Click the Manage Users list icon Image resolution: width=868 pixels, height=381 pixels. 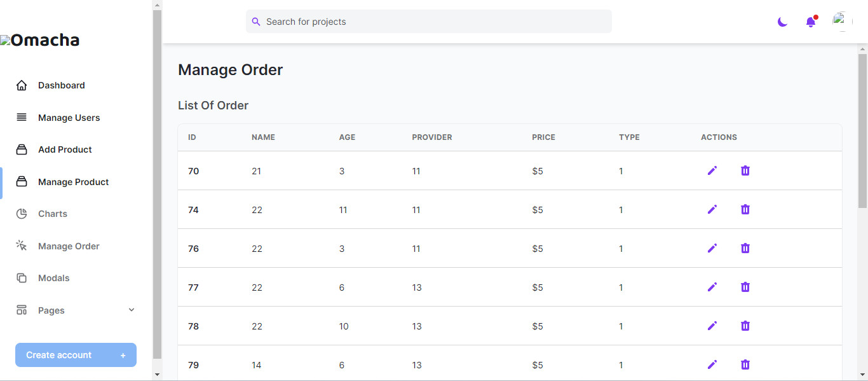click(22, 118)
